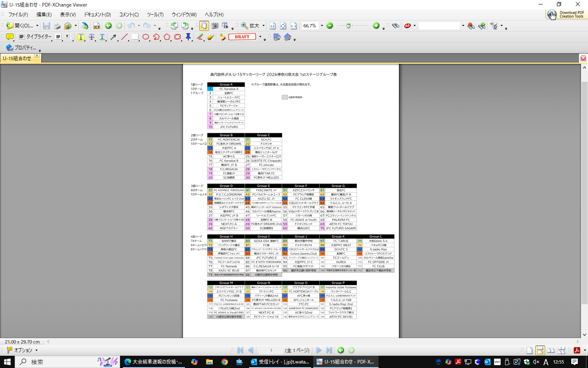Screen dimensions: 588x368
Task: Open the DRAFT stamp dropdown arrow
Action: [x=260, y=37]
